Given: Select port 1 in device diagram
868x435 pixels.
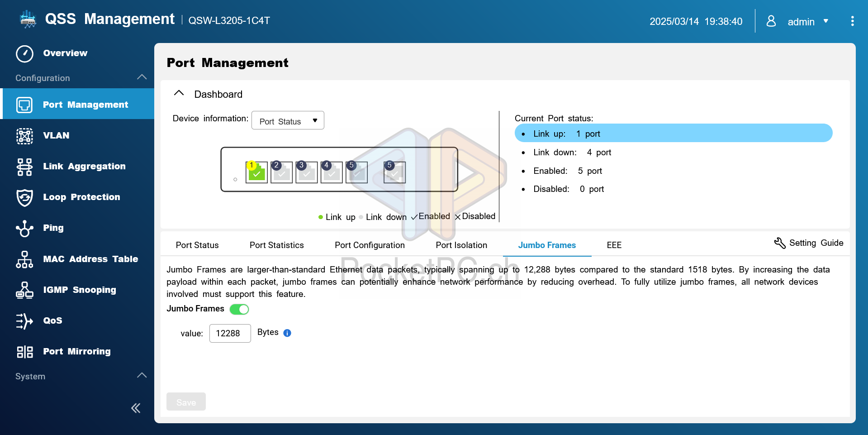Looking at the screenshot, I should click(256, 172).
